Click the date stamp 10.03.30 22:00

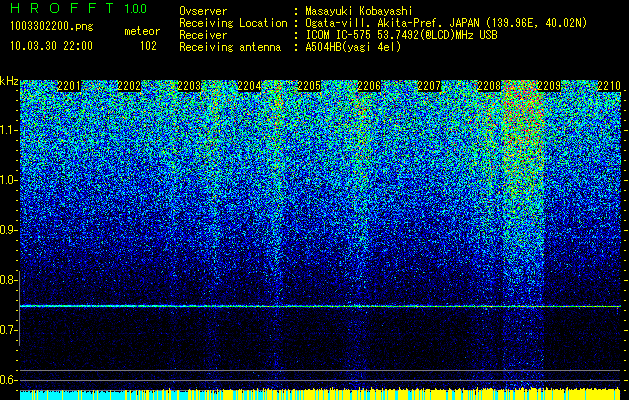52,46
